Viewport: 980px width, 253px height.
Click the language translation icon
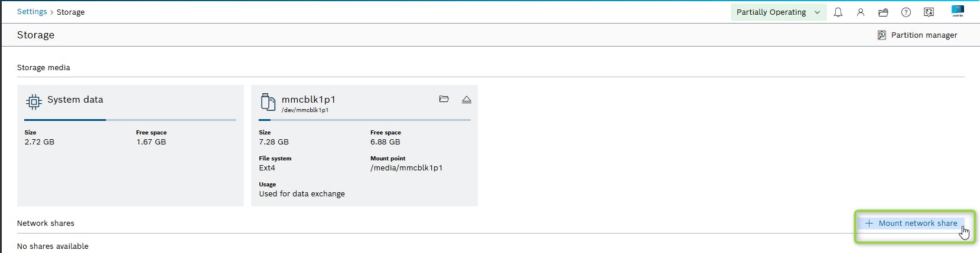pos(929,12)
